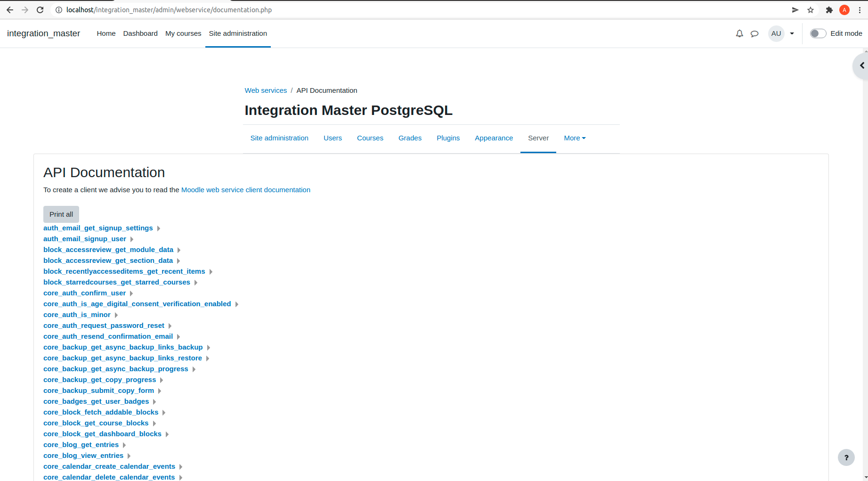Viewport: 868px width, 481px height.
Task: Open the browser extensions puzzle icon
Action: [829, 10]
